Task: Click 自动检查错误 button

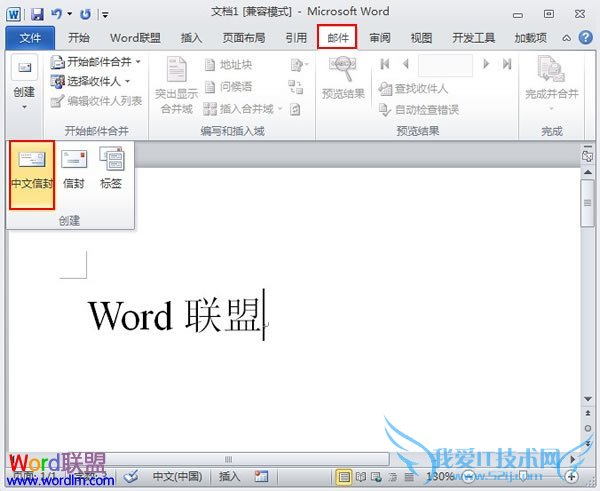Action: pos(418,110)
